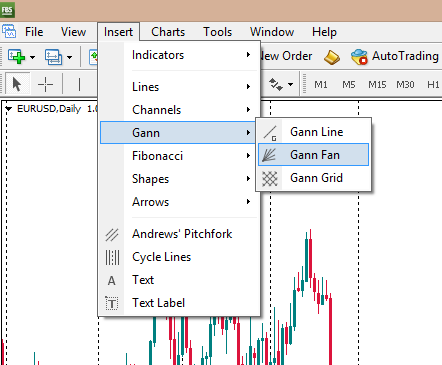Open the Tools menu
Screen dimensions: 442x365
click(x=218, y=32)
